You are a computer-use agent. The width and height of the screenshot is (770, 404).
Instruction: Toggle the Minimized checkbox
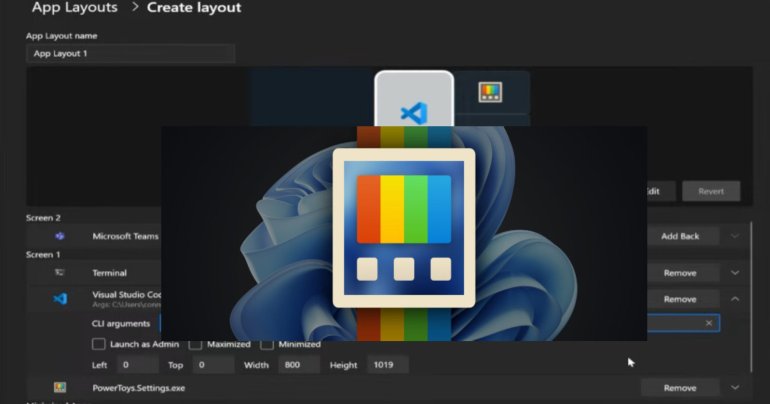pyautogui.click(x=267, y=344)
